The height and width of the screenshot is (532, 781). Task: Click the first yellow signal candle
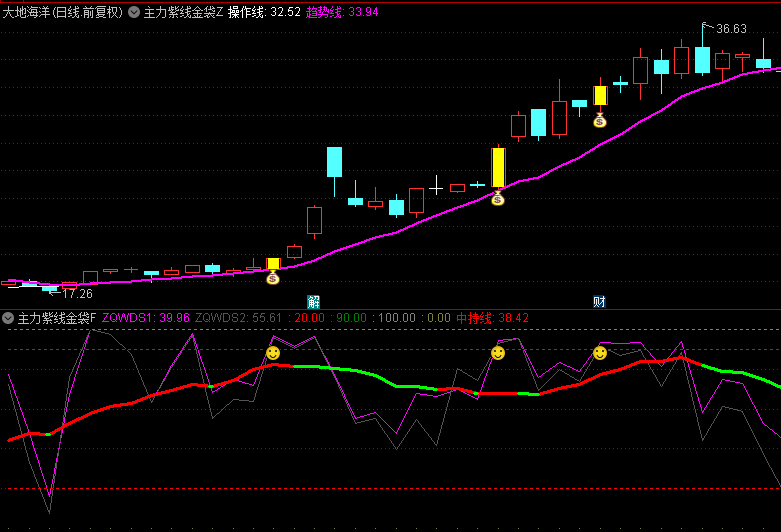[x=273, y=264]
